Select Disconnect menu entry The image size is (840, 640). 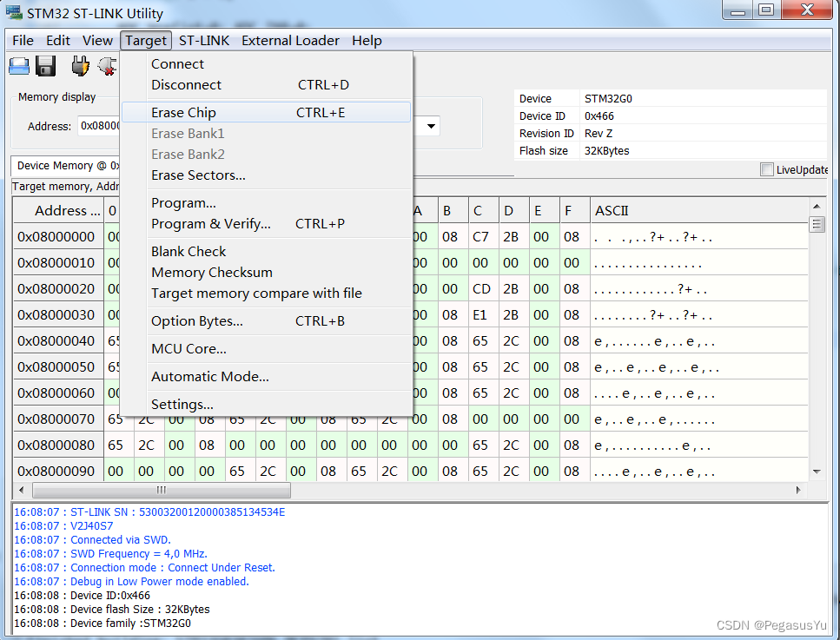click(x=267, y=84)
